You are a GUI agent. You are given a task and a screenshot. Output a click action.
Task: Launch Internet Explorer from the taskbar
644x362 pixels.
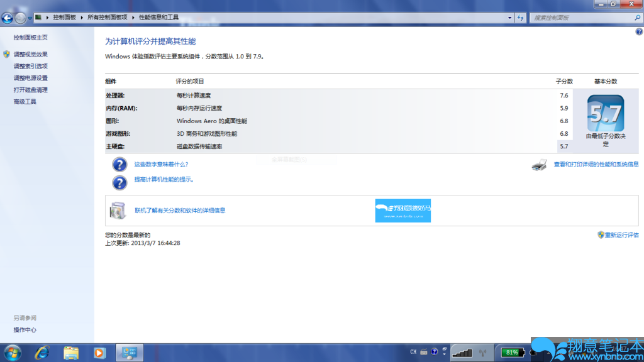[x=42, y=353]
